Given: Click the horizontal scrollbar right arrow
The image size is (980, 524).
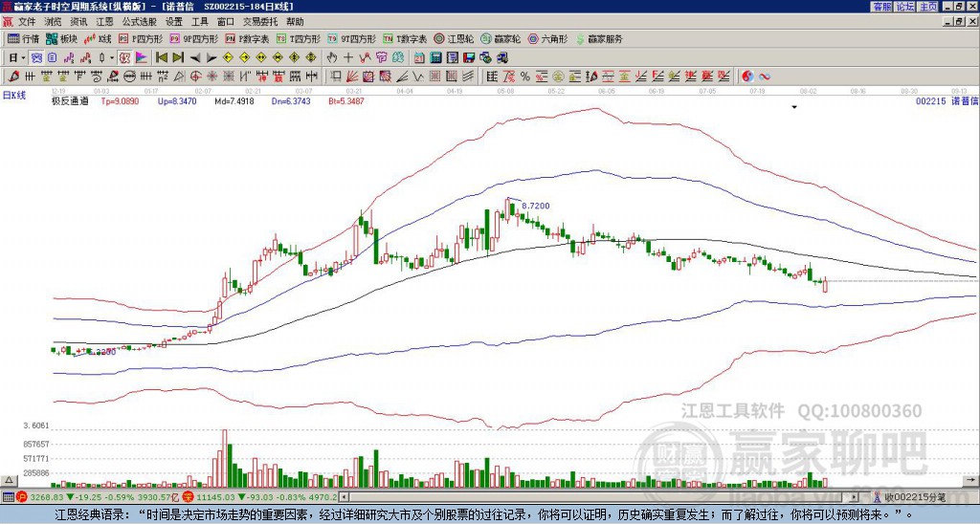Looking at the screenshot, I should click(854, 497).
